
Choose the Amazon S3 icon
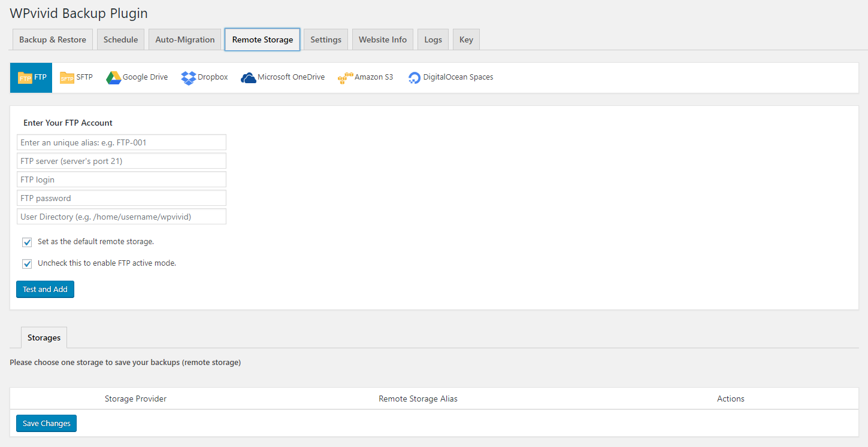click(x=344, y=78)
